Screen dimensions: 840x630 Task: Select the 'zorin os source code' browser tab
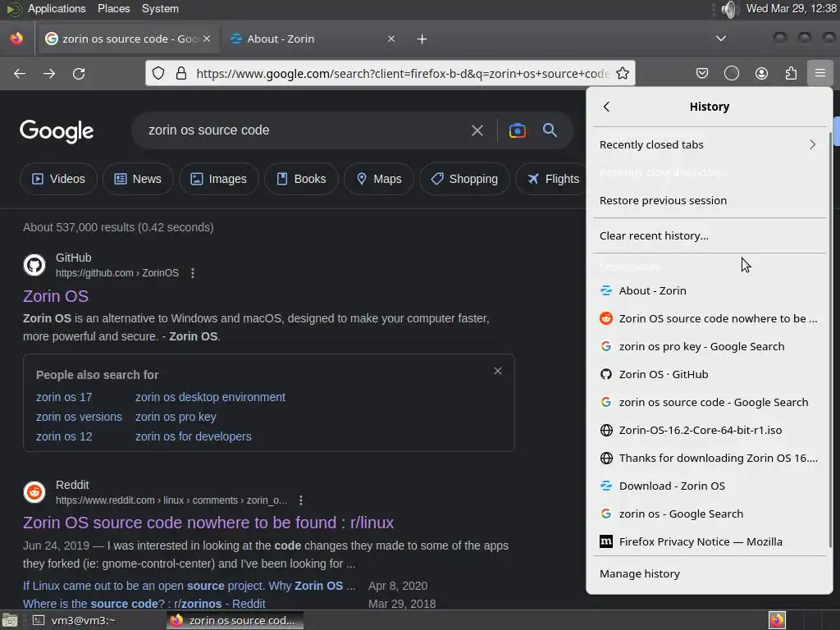pos(127,39)
